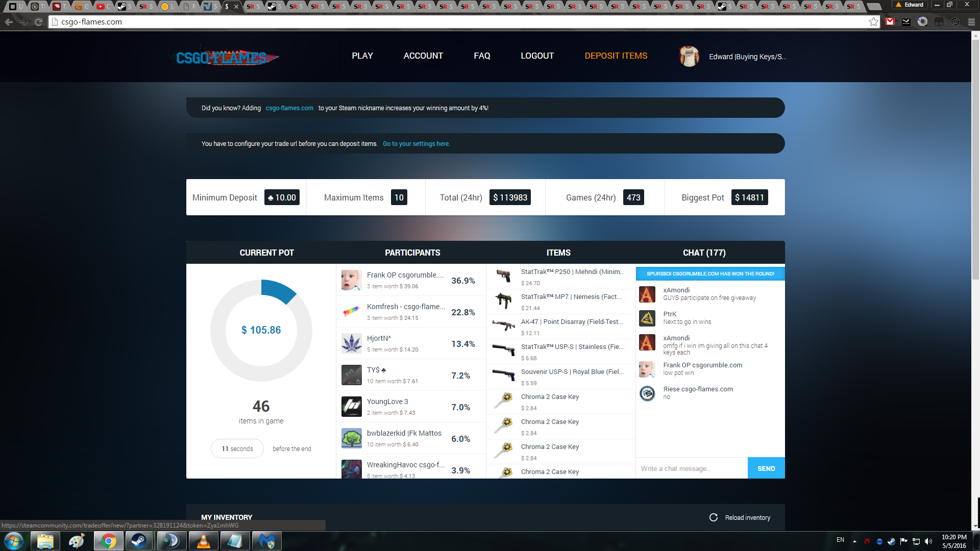The height and width of the screenshot is (551, 980).
Task: Click the chat message input field
Action: coord(692,468)
